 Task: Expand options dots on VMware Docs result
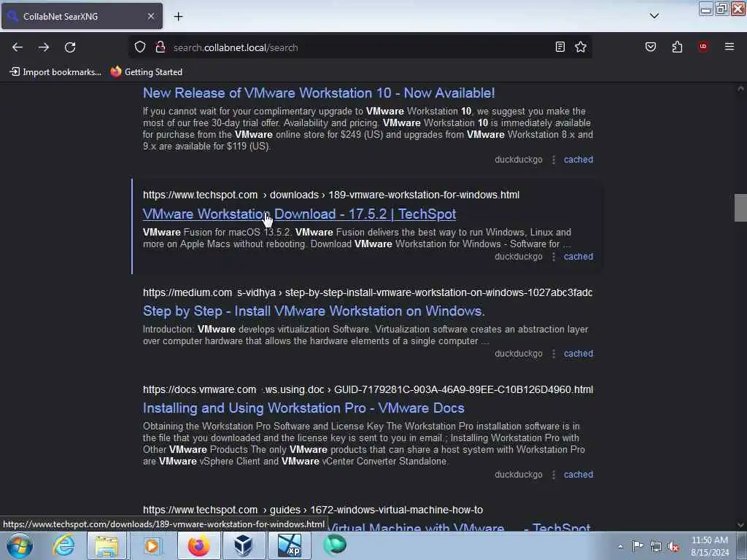coord(553,475)
